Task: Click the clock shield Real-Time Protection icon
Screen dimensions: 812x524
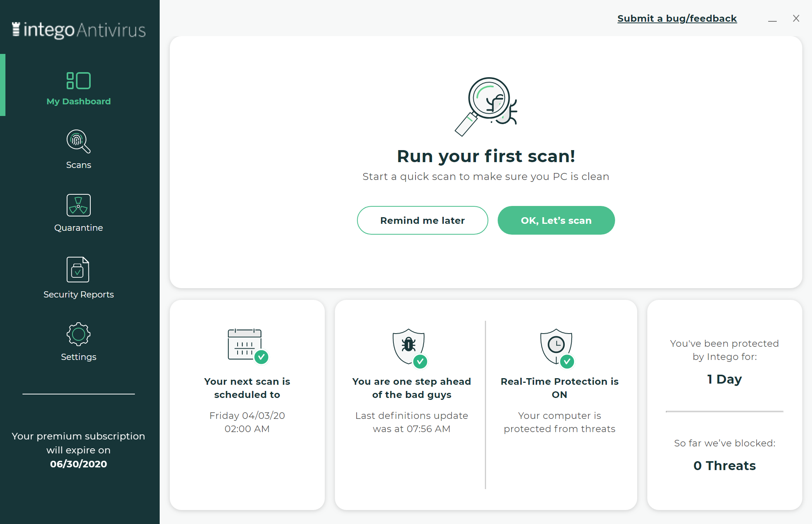Action: point(557,348)
